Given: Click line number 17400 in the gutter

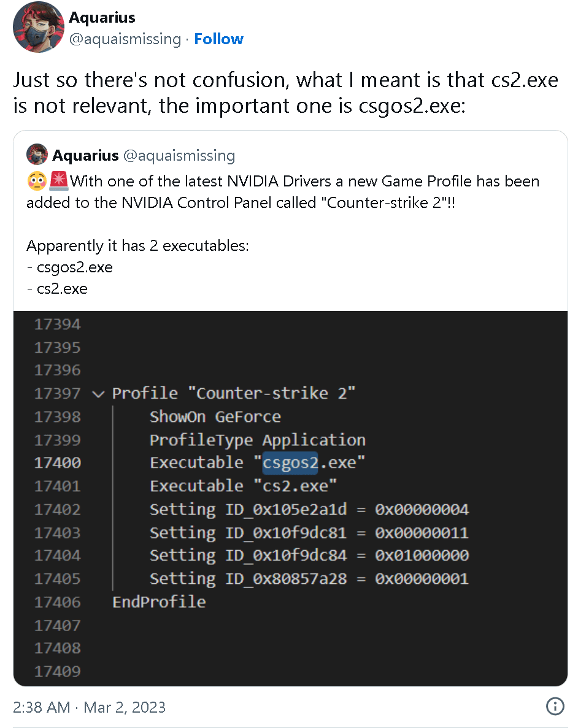Looking at the screenshot, I should click(57, 463).
